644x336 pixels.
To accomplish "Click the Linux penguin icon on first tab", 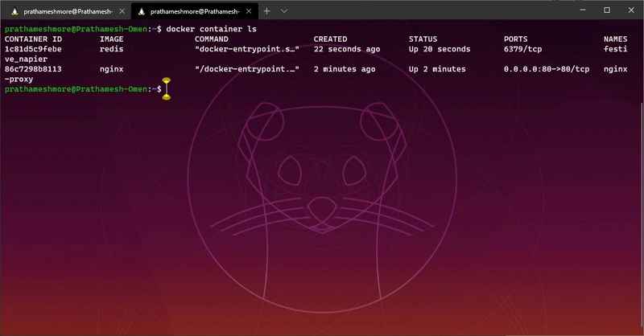I will 14,11.
